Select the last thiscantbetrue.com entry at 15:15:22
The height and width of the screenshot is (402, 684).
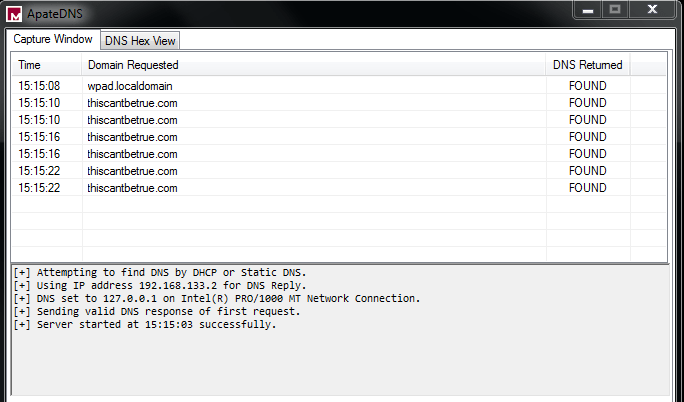coord(132,188)
